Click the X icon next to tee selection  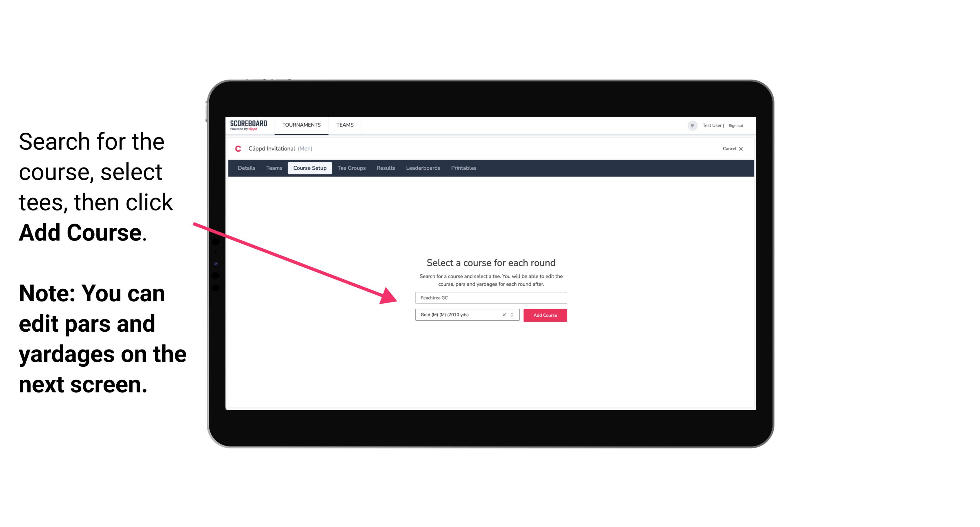point(503,315)
